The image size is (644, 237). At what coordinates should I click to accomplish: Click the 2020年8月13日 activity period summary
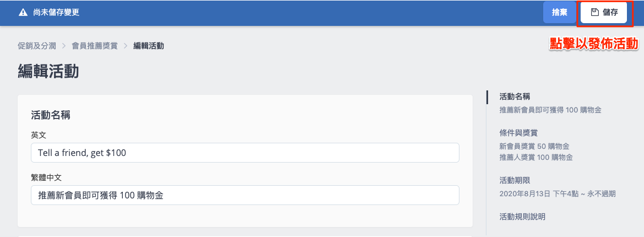pyautogui.click(x=557, y=194)
